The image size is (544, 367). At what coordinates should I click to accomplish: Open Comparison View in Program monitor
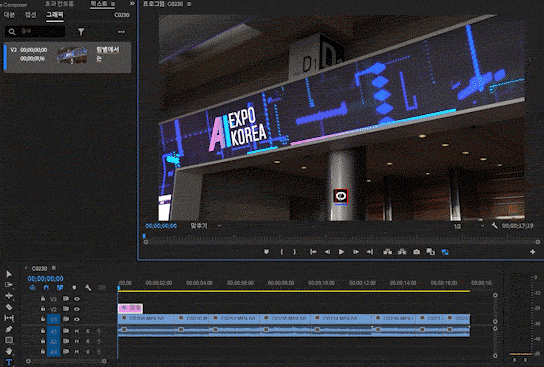pyautogui.click(x=431, y=252)
